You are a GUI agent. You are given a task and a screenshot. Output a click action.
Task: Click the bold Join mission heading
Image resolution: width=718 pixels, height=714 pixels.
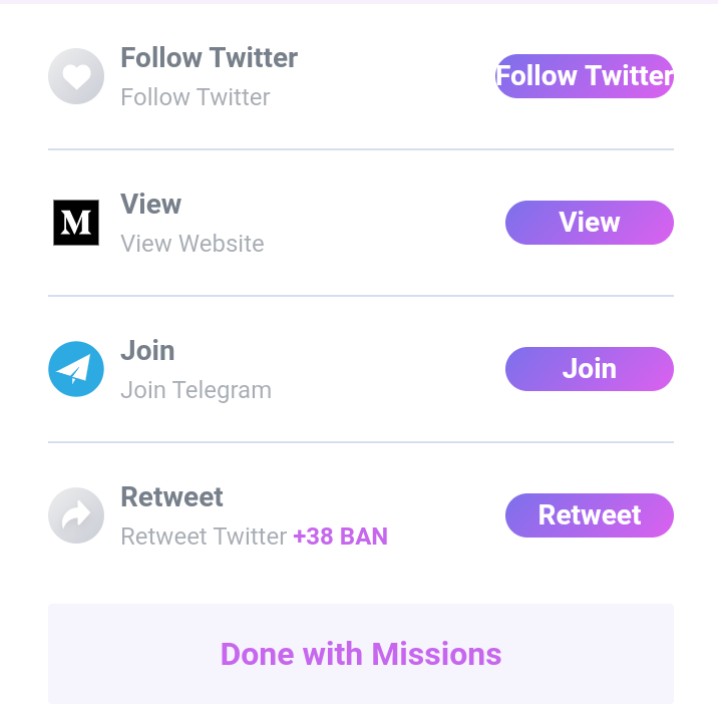pos(148,351)
